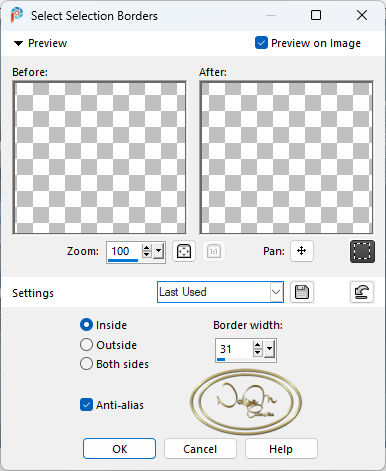Click the blue bar under Border width value
Screen dimensions: 386x471
point(221,359)
